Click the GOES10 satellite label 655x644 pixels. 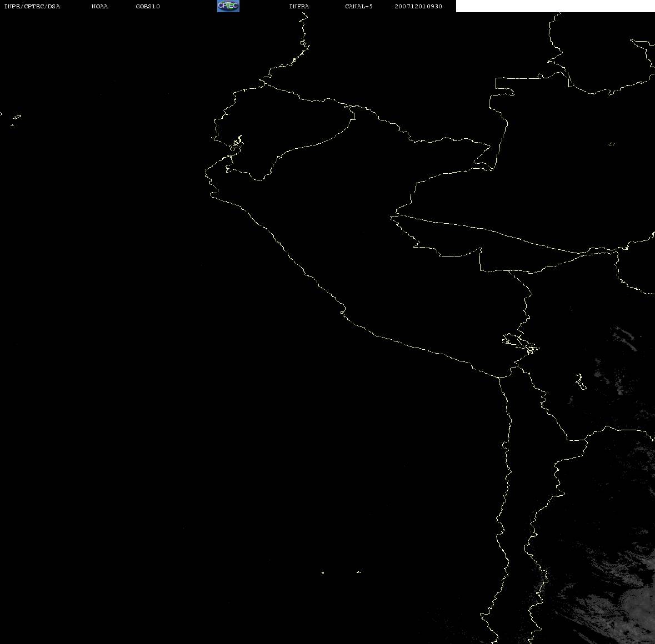[x=148, y=7]
